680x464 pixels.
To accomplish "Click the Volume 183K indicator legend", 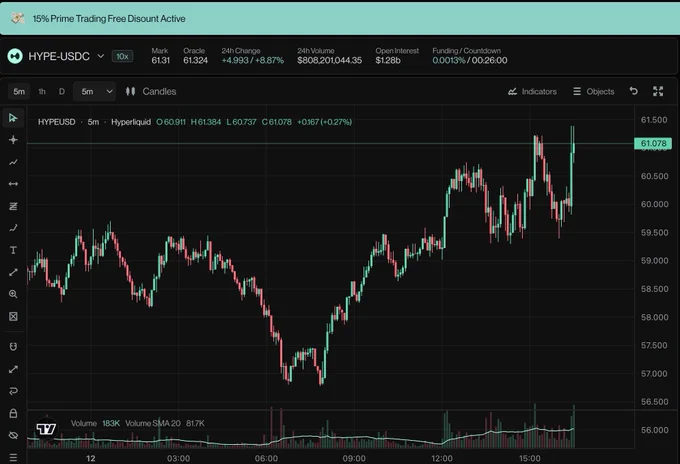I will click(x=95, y=423).
